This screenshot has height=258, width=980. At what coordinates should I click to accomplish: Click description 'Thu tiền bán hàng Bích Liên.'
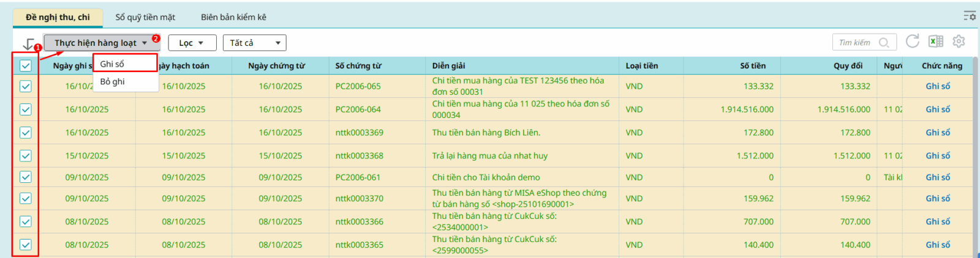486,133
